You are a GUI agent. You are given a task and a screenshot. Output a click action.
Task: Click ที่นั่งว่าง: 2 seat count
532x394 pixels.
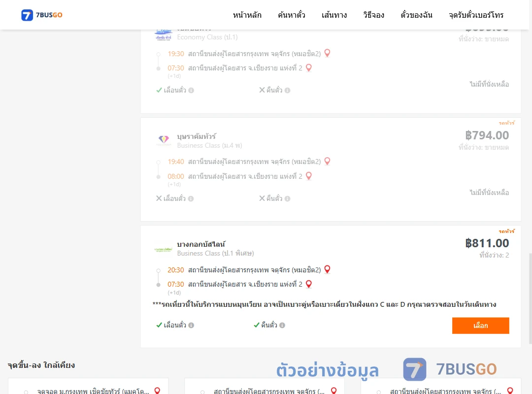click(x=494, y=255)
